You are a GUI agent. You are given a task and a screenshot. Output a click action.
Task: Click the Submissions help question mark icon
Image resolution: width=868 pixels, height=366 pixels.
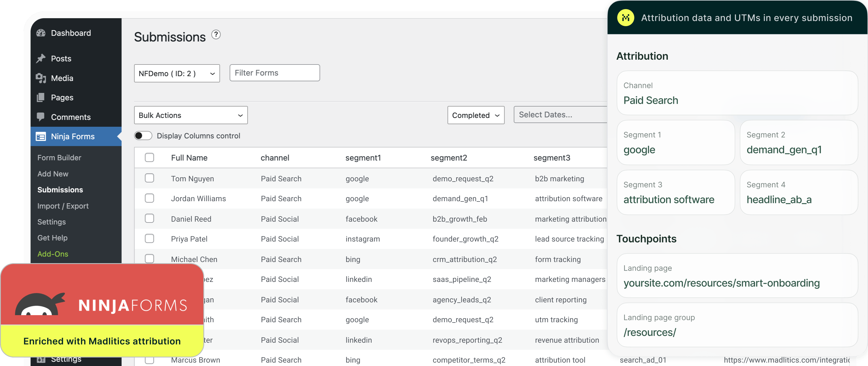(x=216, y=34)
